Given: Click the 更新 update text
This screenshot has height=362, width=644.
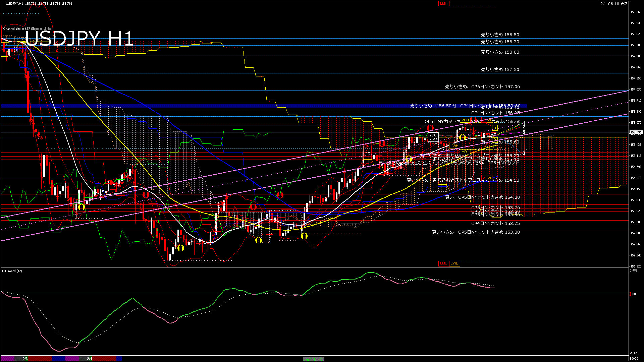Looking at the screenshot, I should coord(624,4).
